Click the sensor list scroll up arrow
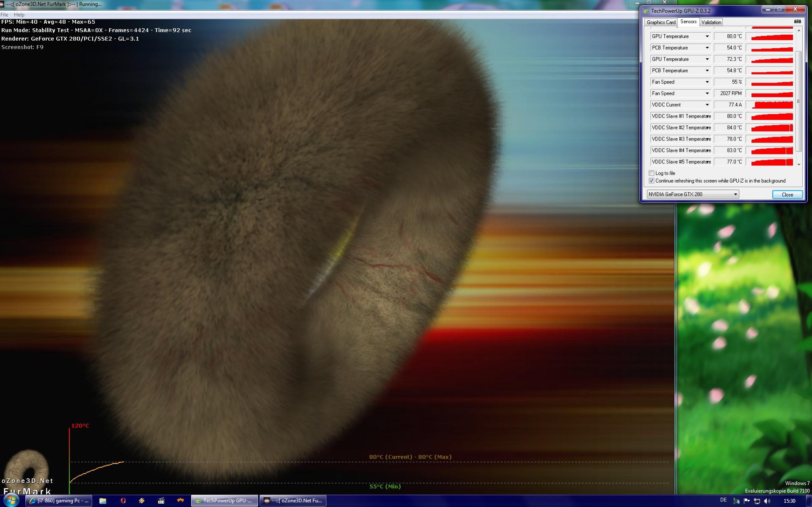 798,30
